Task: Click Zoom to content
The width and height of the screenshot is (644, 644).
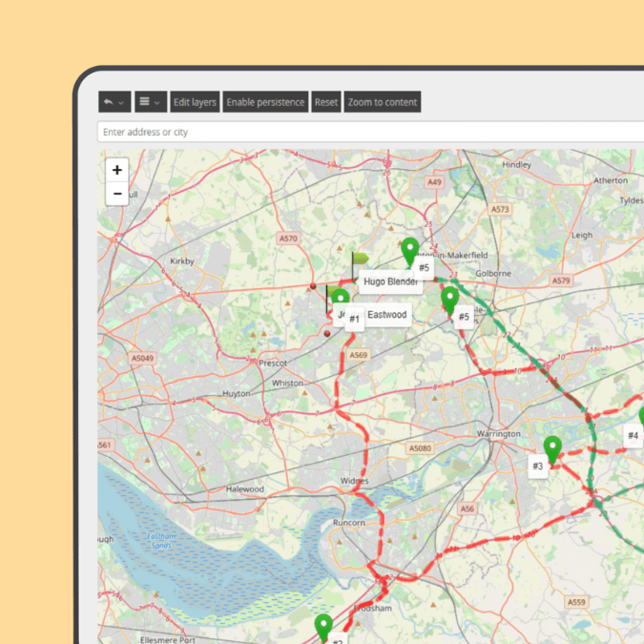Action: 382,102
